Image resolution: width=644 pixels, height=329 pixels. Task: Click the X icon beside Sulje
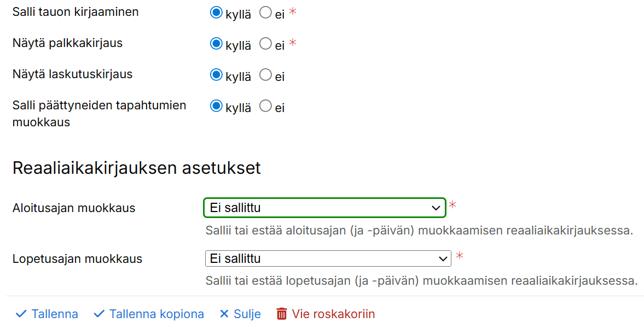[x=224, y=314]
